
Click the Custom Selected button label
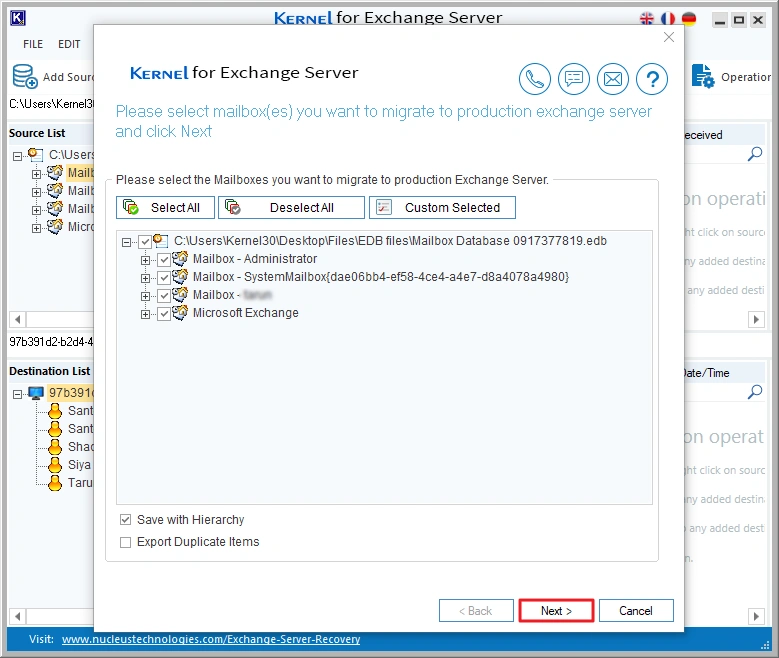coord(452,208)
